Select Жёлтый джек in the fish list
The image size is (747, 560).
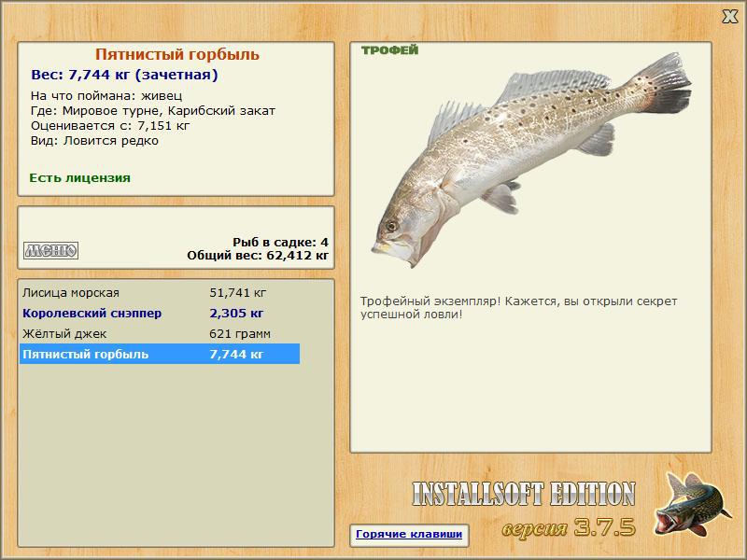click(160, 334)
